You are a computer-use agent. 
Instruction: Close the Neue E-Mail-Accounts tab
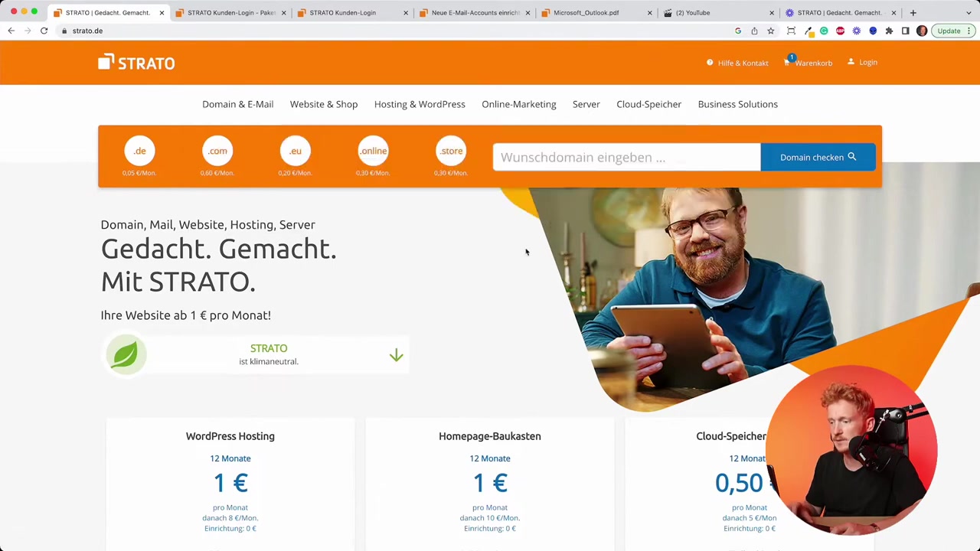pyautogui.click(x=528, y=12)
